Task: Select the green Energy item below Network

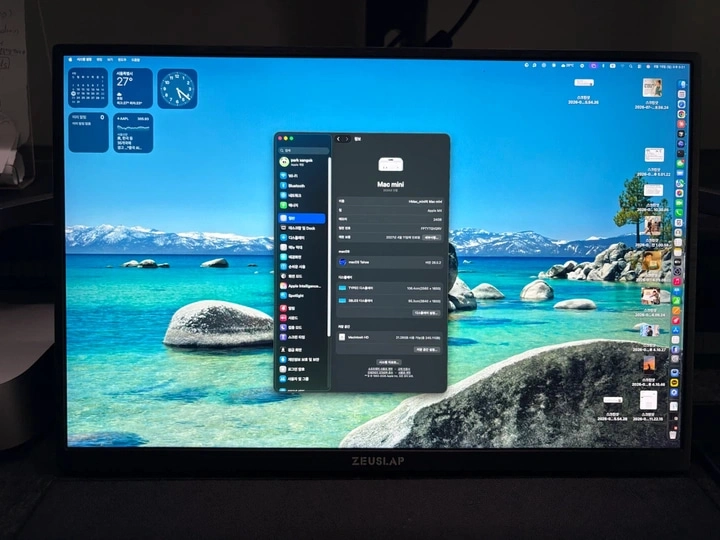Action: 302,205
